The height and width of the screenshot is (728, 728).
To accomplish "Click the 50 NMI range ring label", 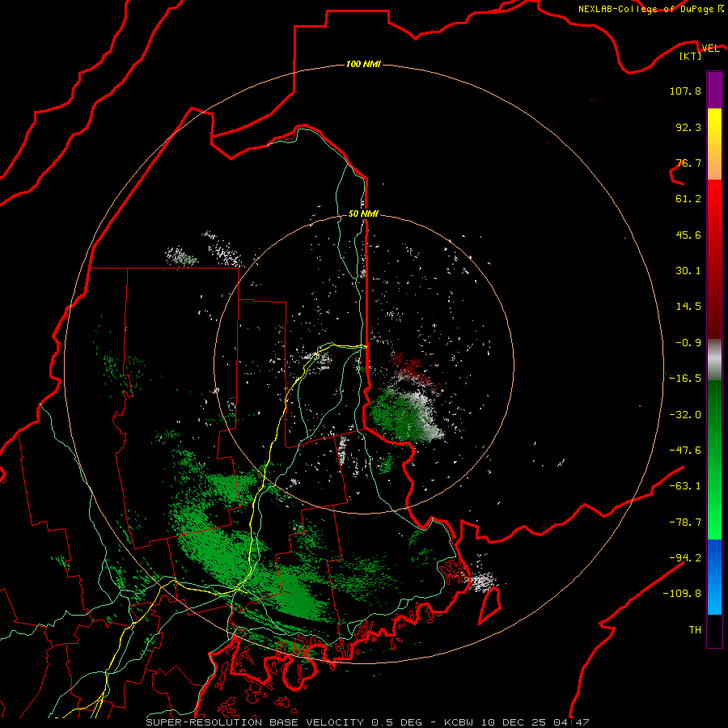I will point(363,214).
